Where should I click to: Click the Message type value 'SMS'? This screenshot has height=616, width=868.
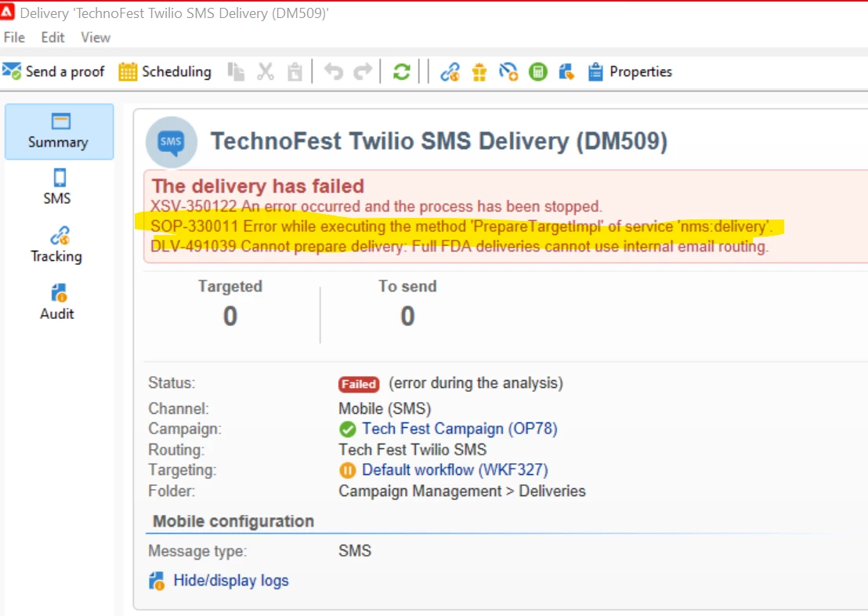(x=355, y=551)
